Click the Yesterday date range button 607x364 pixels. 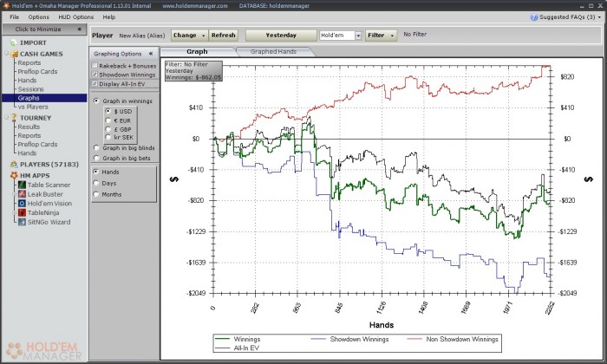(x=281, y=36)
